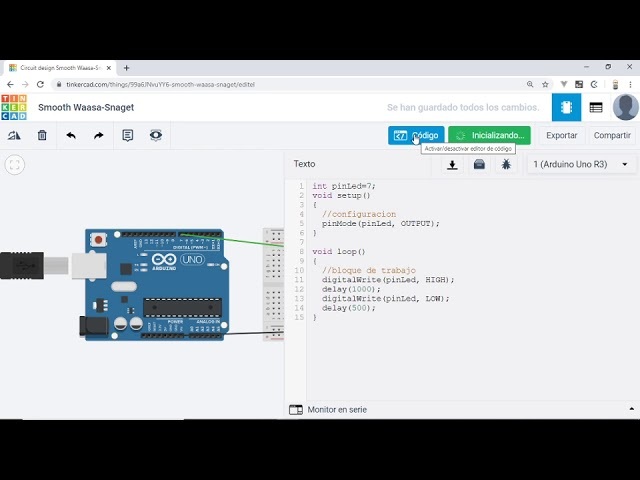Click the zoom-to-fit icon on canvas
This screenshot has width=640, height=480.
[14, 165]
